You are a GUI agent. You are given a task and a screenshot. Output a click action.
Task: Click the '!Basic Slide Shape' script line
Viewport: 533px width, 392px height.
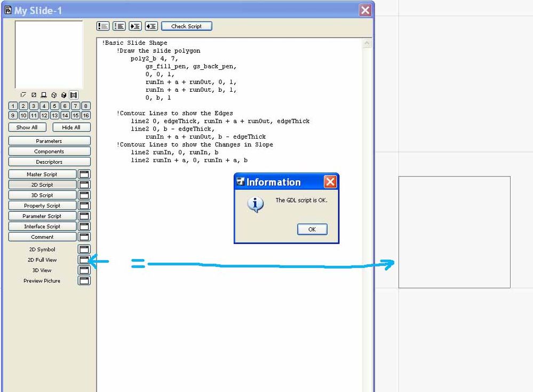tap(134, 43)
